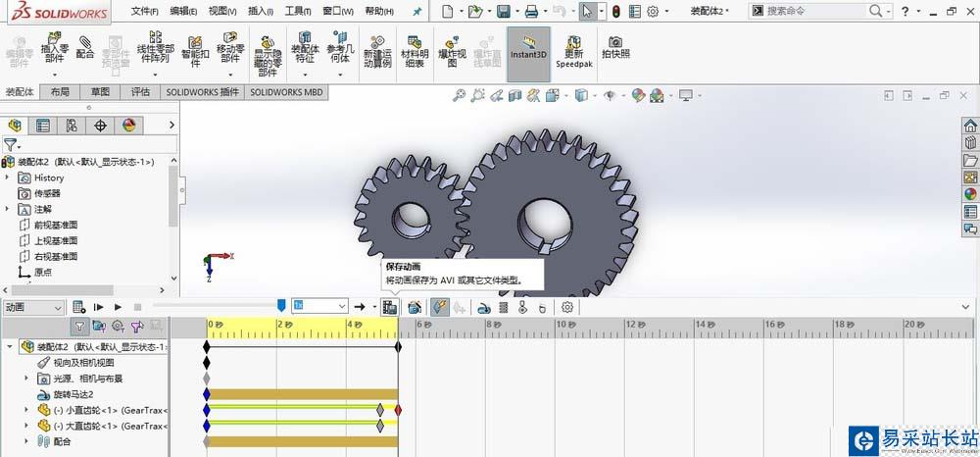
Task: Click Zoom to Fit magnifier in the view toolbar
Action: point(460,96)
